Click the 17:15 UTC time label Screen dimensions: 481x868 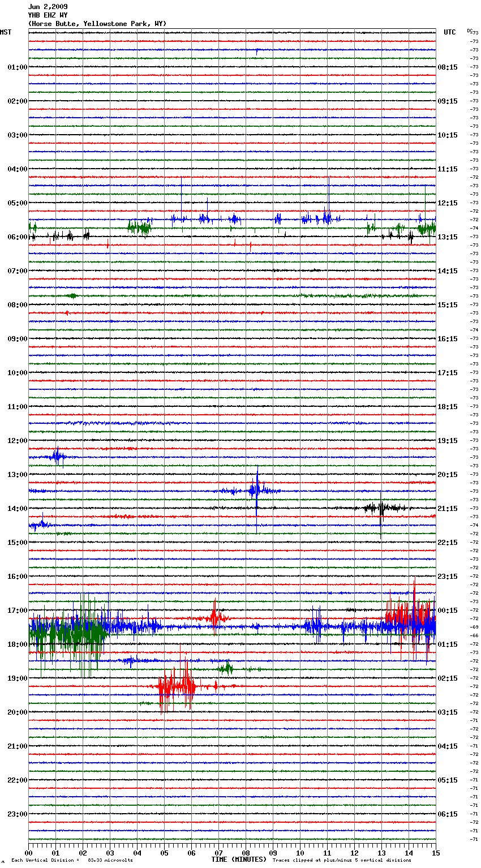448,373
